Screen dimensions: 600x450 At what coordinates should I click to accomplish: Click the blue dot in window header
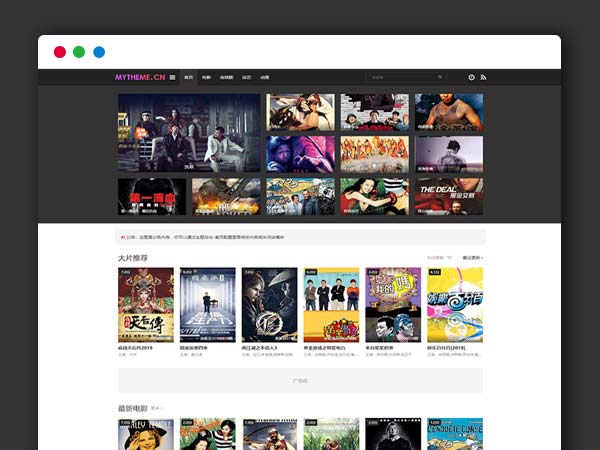(99, 51)
